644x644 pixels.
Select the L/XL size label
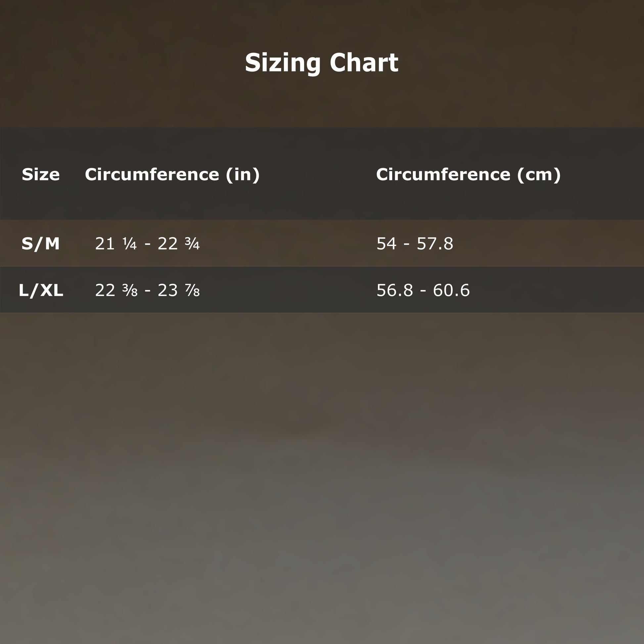[x=41, y=290]
